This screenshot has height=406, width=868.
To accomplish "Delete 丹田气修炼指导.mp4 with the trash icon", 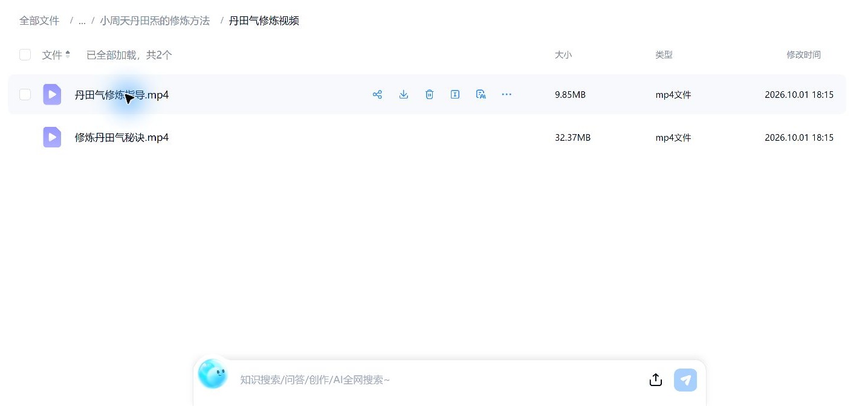I will [430, 94].
